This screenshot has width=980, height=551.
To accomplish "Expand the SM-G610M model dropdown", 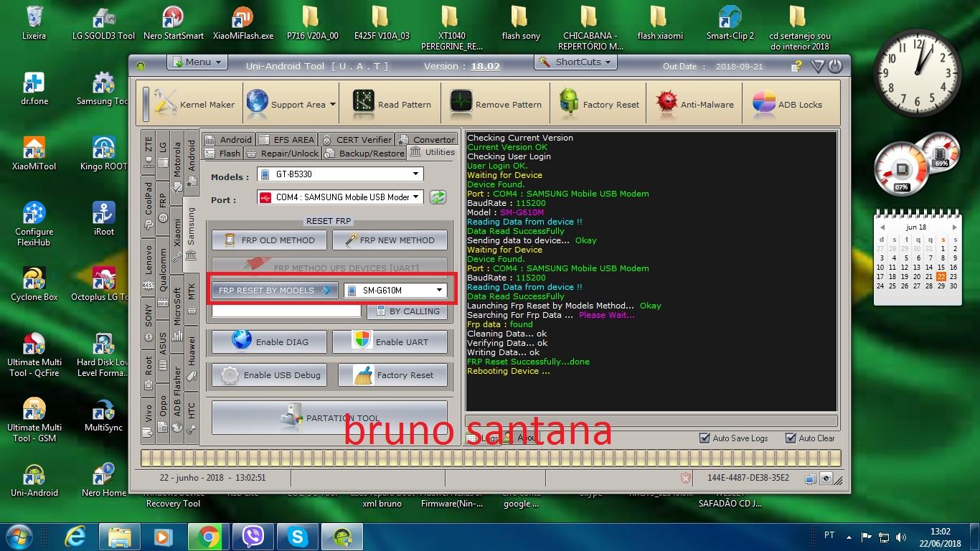I will (440, 290).
